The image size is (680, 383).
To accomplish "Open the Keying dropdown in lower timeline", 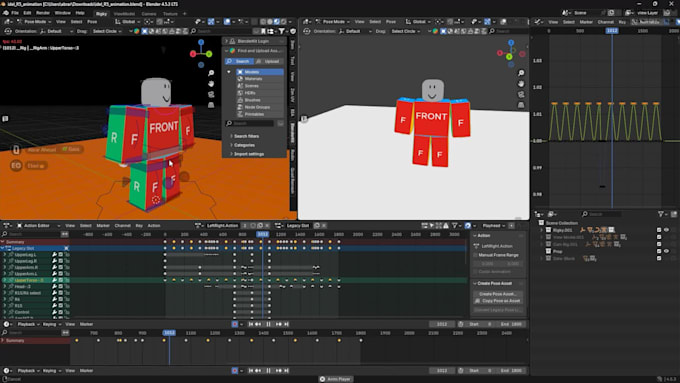I will pos(51,371).
